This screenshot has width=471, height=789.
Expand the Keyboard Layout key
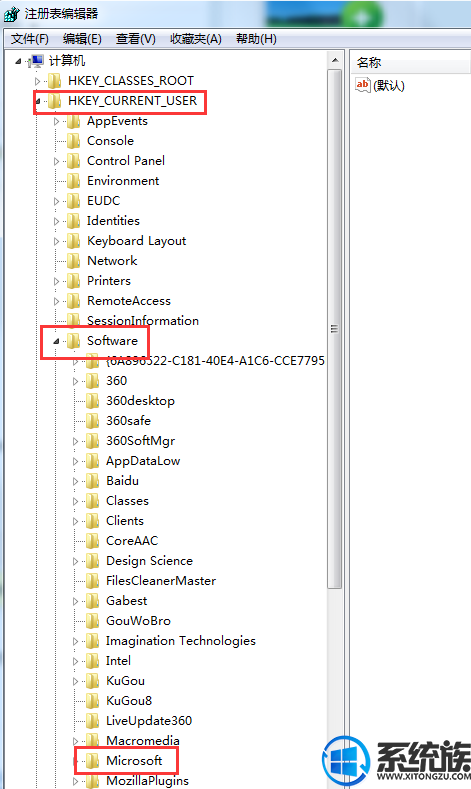(x=56, y=241)
